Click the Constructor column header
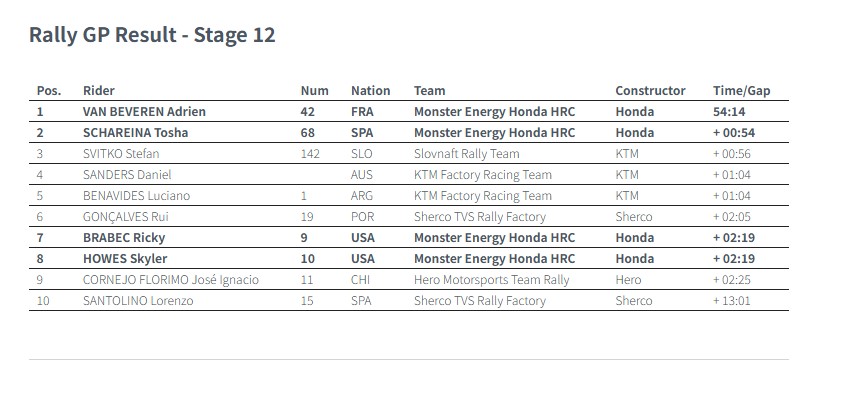 coord(650,91)
